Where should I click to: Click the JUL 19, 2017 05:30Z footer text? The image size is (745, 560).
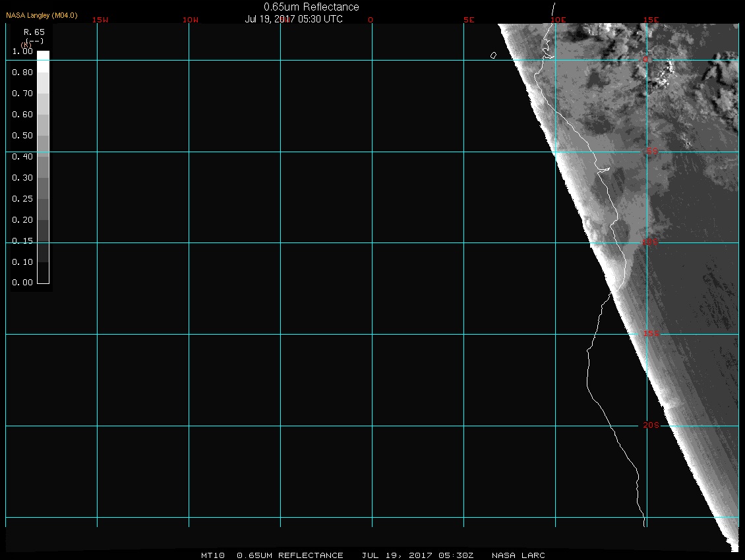(417, 555)
